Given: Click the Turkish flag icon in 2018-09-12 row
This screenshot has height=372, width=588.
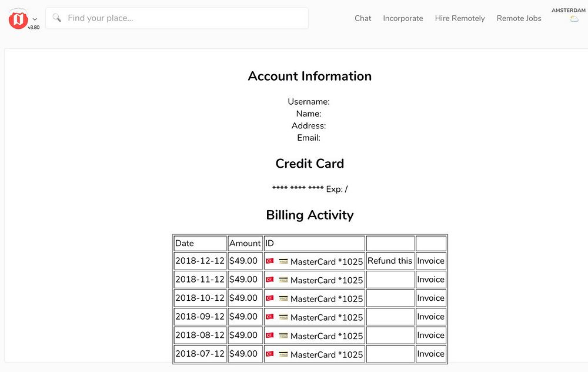Looking at the screenshot, I should [270, 317].
